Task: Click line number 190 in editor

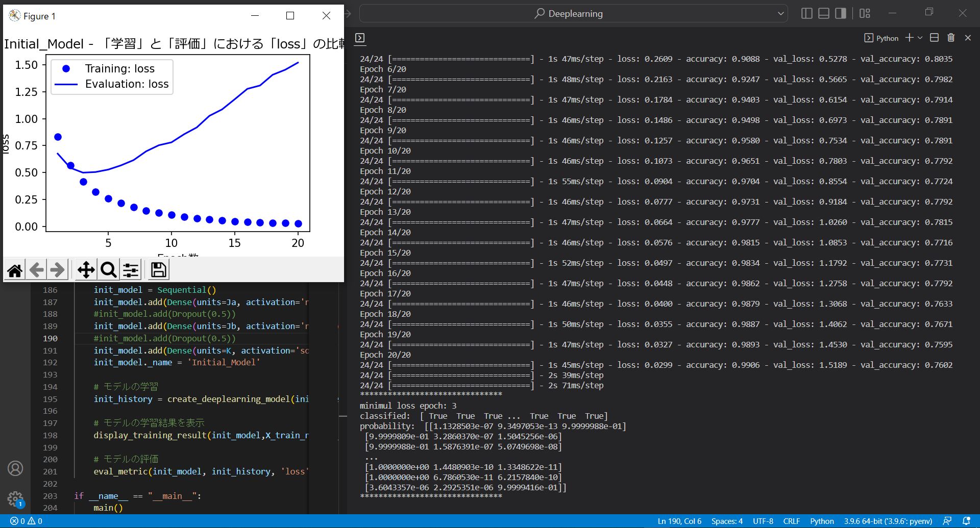Action: coord(50,338)
